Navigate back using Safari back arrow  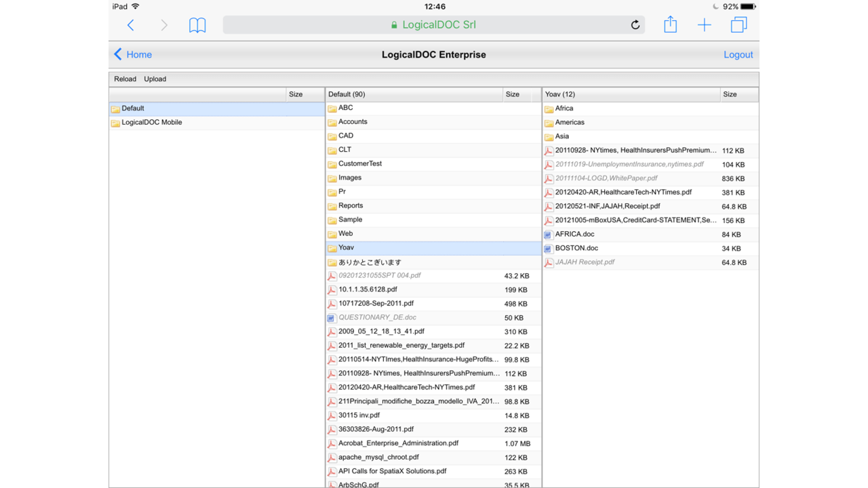(131, 24)
